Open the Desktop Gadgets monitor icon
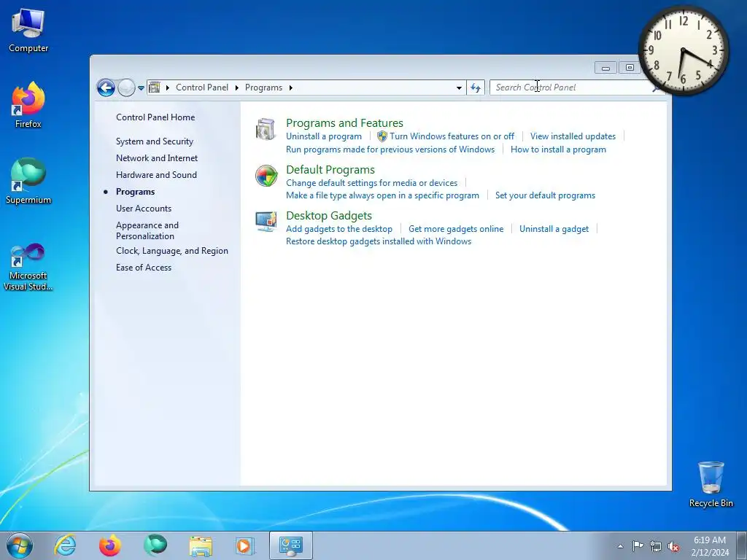The image size is (747, 560). tap(266, 222)
